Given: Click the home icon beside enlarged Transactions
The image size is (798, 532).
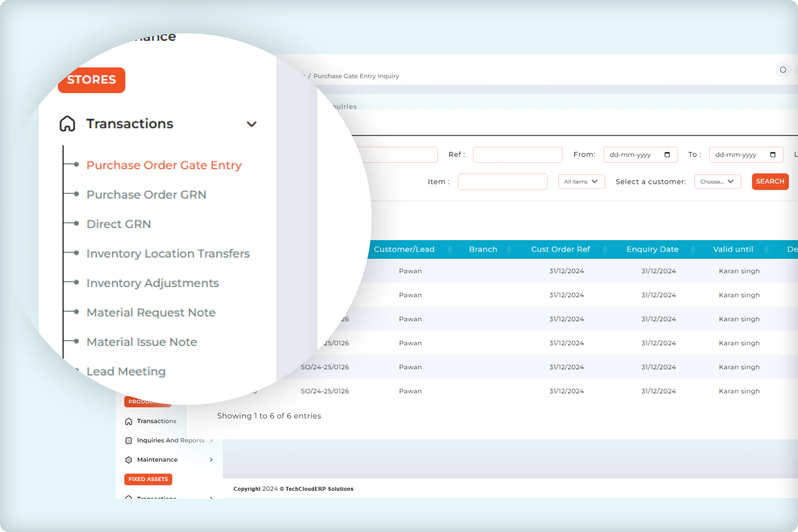Looking at the screenshot, I should 67,123.
